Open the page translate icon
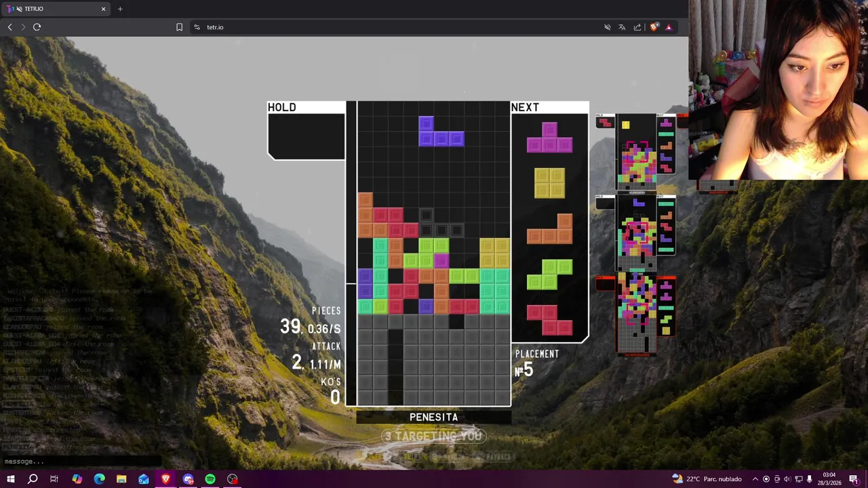 pyautogui.click(x=622, y=27)
